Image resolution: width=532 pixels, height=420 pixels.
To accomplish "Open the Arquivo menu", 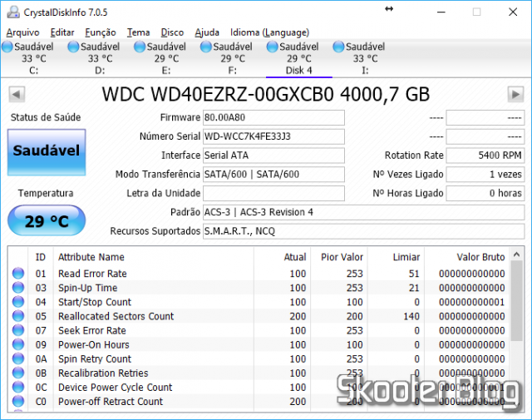I will (22, 32).
